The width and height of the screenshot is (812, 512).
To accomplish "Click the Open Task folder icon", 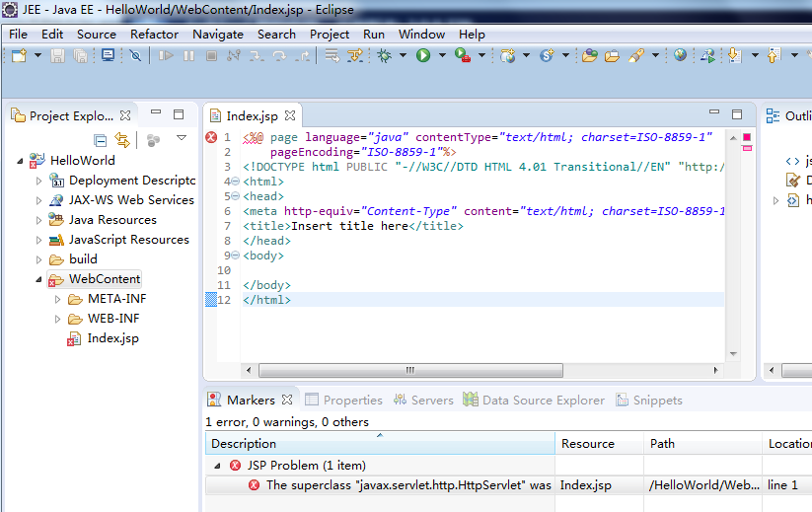I will [x=612, y=56].
